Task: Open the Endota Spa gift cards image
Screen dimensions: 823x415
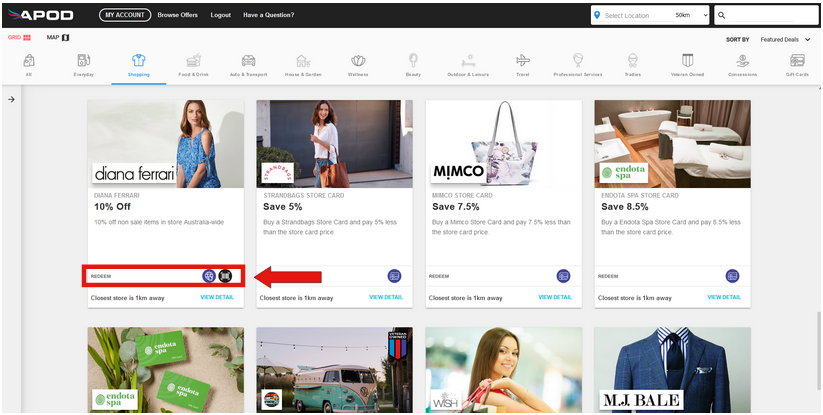Action: pyautogui.click(x=165, y=370)
